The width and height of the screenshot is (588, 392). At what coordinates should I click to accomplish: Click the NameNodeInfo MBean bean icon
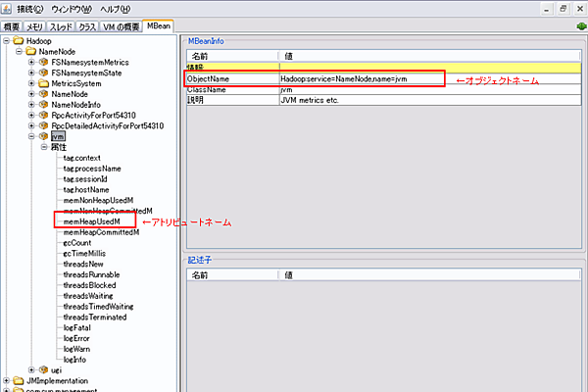(x=43, y=105)
